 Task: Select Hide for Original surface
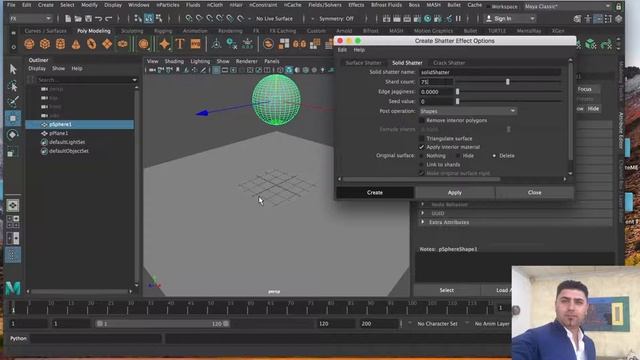coord(458,156)
